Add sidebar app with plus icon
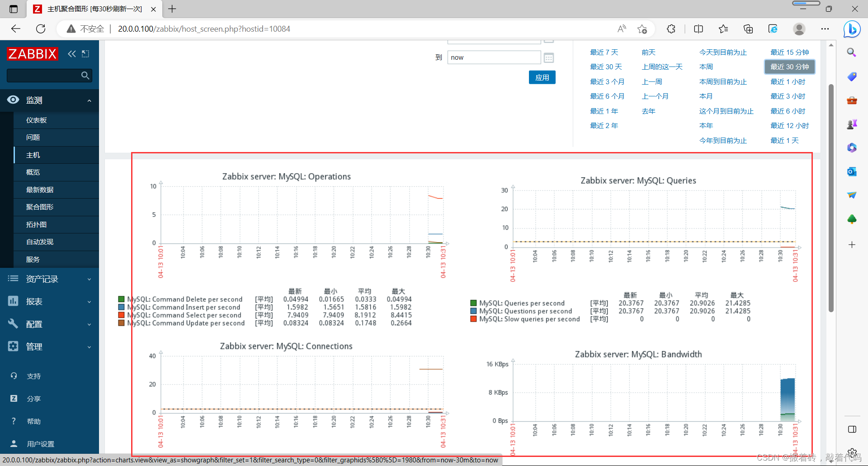This screenshot has height=466, width=868. pos(852,245)
